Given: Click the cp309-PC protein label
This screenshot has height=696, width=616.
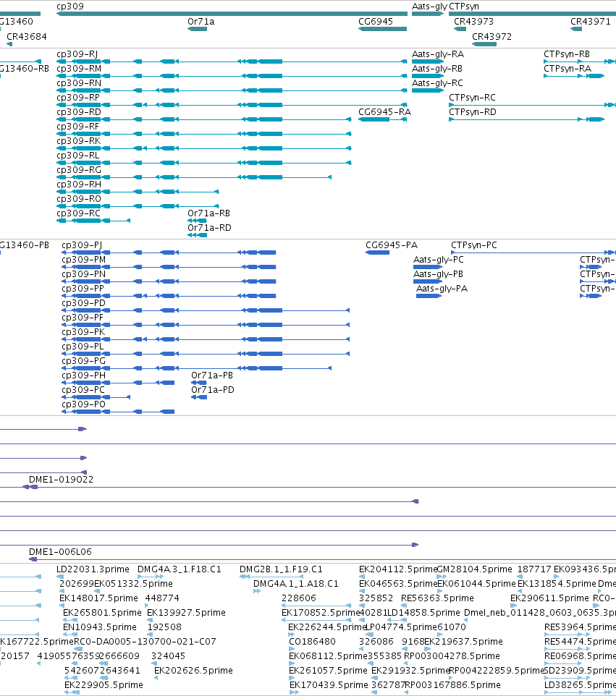Looking at the screenshot, I should pyautogui.click(x=83, y=390).
